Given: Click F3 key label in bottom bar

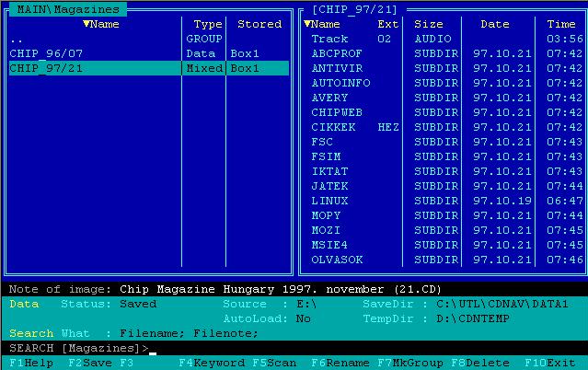Looking at the screenshot, I should 127,363.
